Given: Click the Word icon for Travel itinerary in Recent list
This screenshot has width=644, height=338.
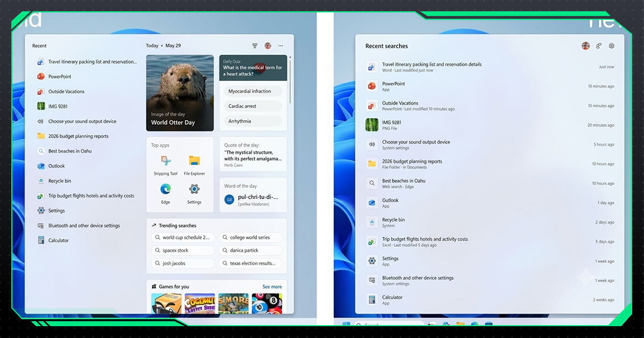Looking at the screenshot, I should click(x=41, y=62).
